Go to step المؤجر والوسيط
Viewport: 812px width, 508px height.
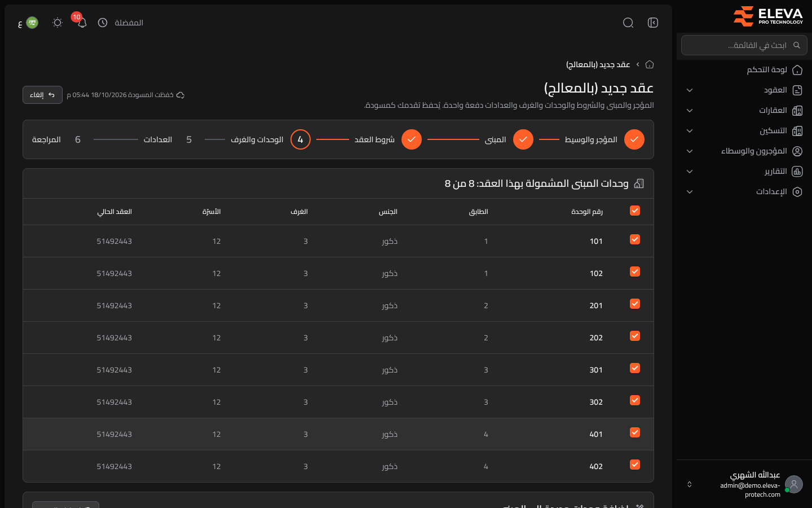click(604, 139)
